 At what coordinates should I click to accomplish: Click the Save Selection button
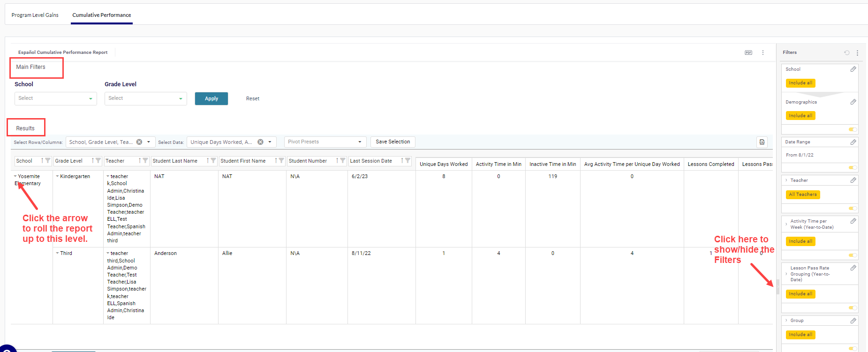(x=392, y=142)
